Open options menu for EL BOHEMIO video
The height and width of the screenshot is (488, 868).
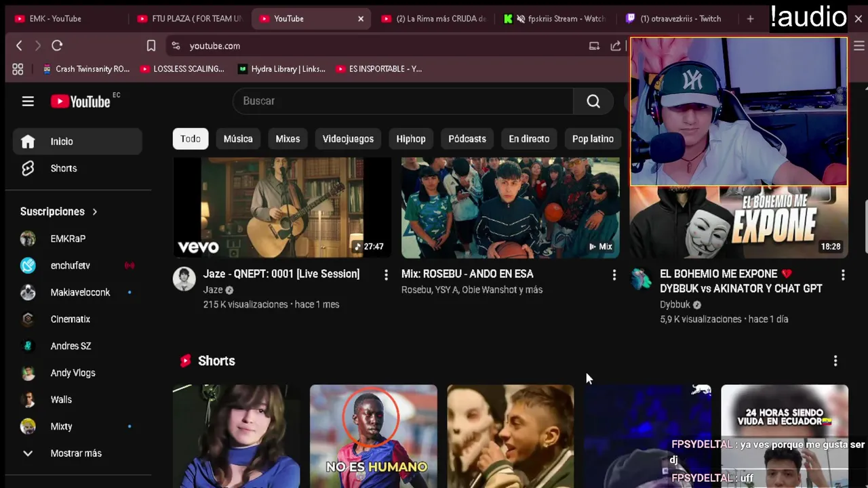[x=843, y=274]
